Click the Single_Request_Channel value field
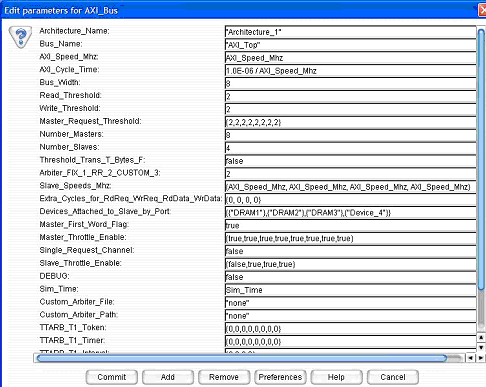This screenshot has height=387, width=486. click(350, 251)
